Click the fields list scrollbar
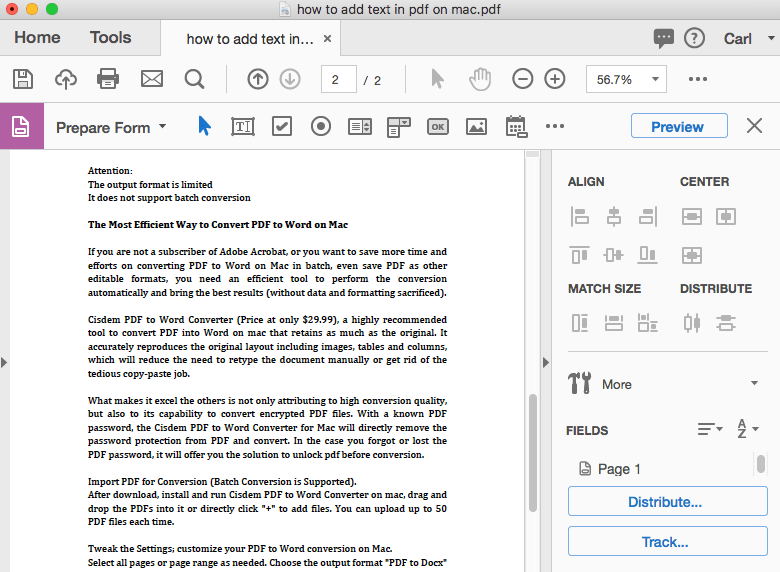The height and width of the screenshot is (572, 780). [x=761, y=464]
